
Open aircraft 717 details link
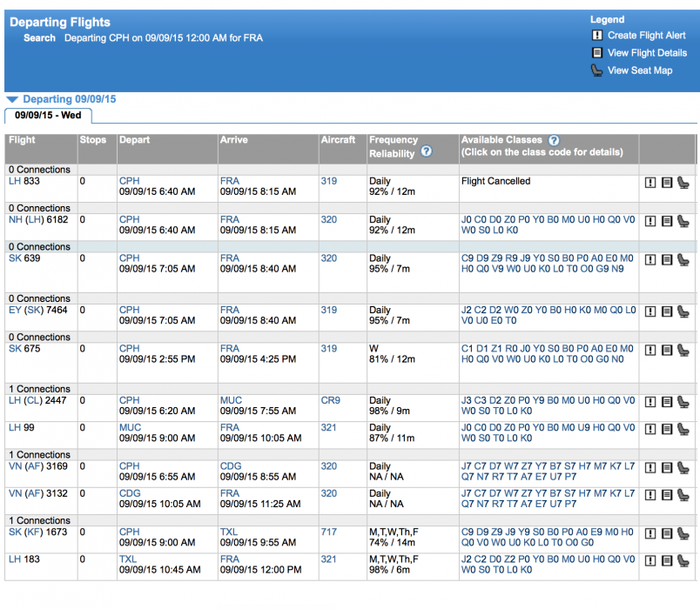click(328, 532)
